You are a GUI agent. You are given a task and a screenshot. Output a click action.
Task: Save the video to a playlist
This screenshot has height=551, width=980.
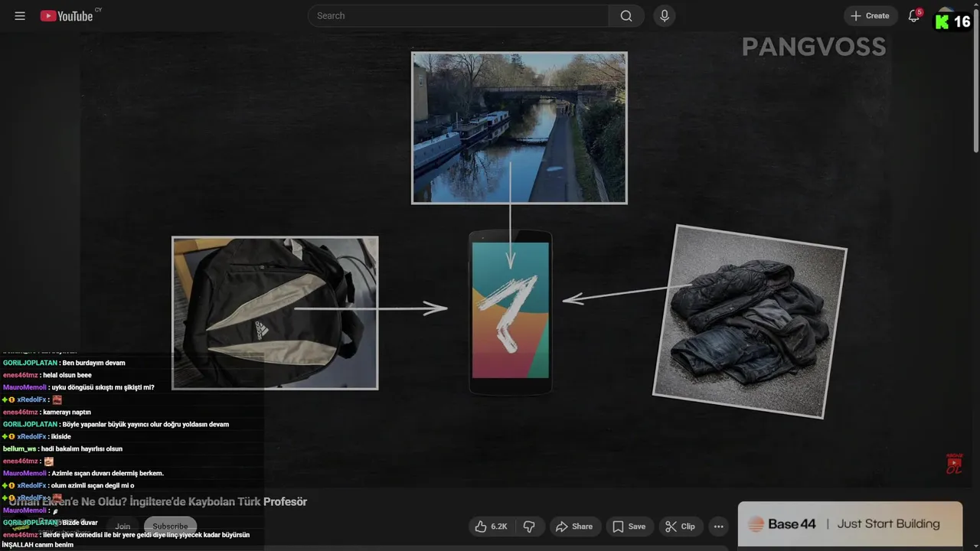629,527
